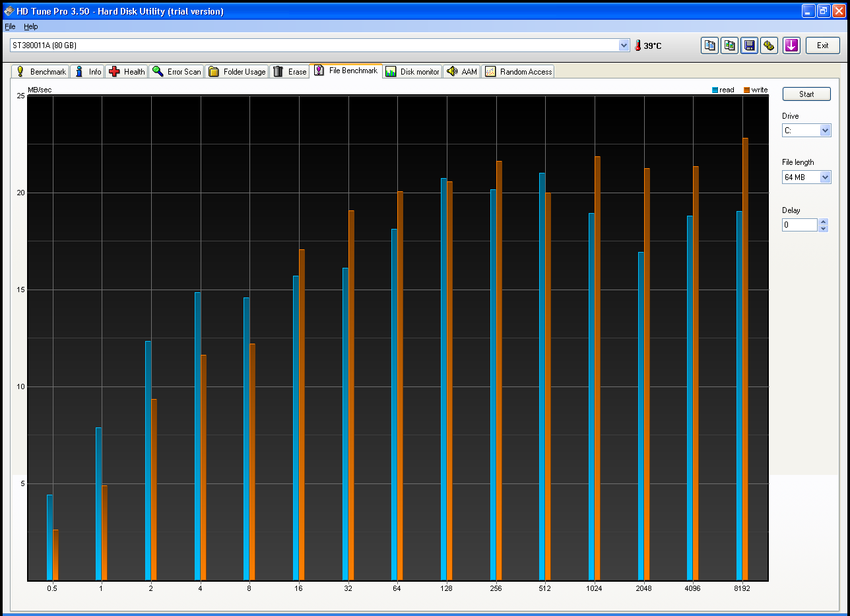Switch to the Benchmark tab

click(x=40, y=71)
